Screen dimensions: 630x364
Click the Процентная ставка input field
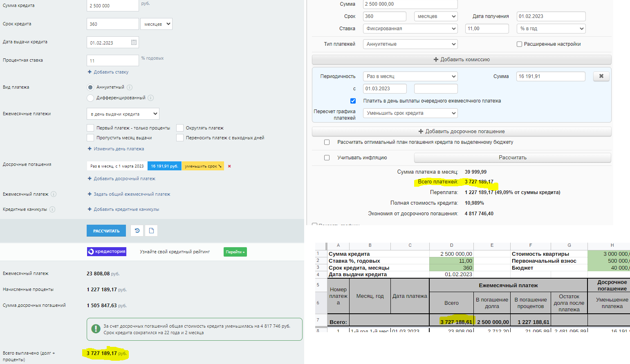click(x=112, y=60)
